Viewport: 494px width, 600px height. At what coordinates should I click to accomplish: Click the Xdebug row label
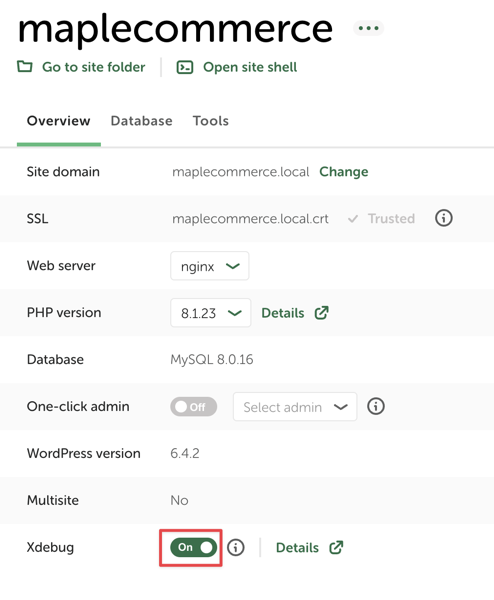(x=50, y=547)
